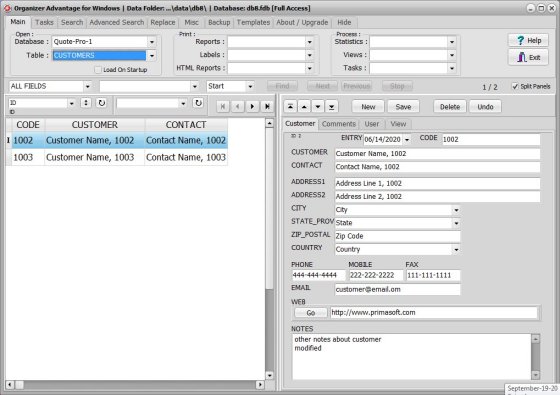Click the move up record arrow in details panel

304,106
